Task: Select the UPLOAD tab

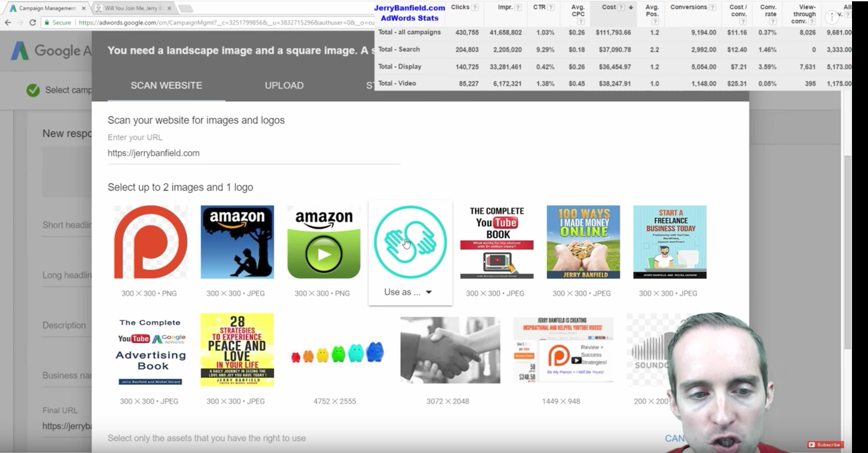Action: pyautogui.click(x=284, y=85)
